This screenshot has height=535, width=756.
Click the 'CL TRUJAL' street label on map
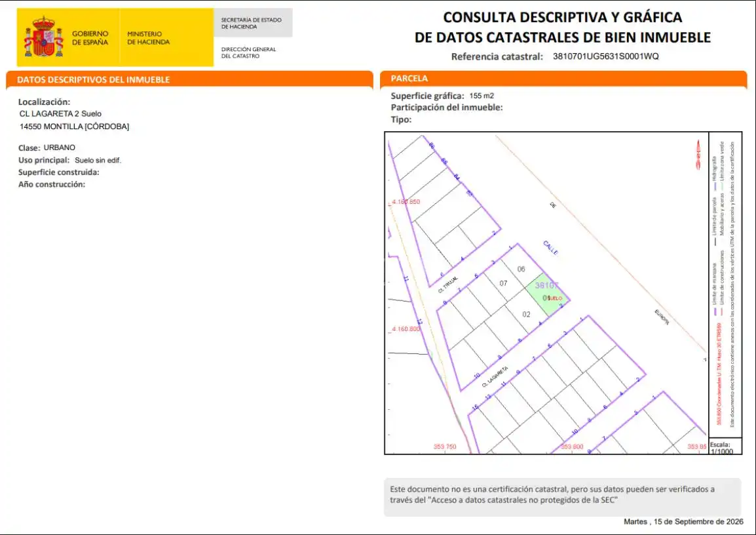click(448, 285)
